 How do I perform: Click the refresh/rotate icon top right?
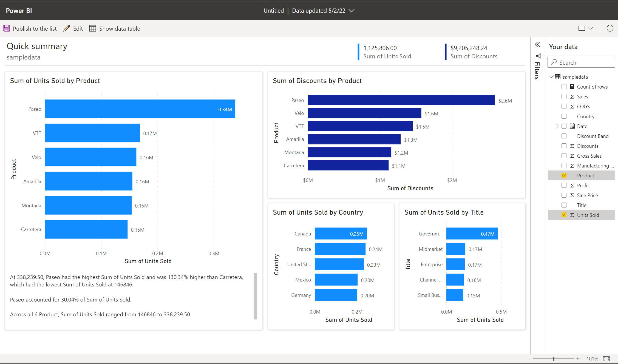[x=610, y=28]
